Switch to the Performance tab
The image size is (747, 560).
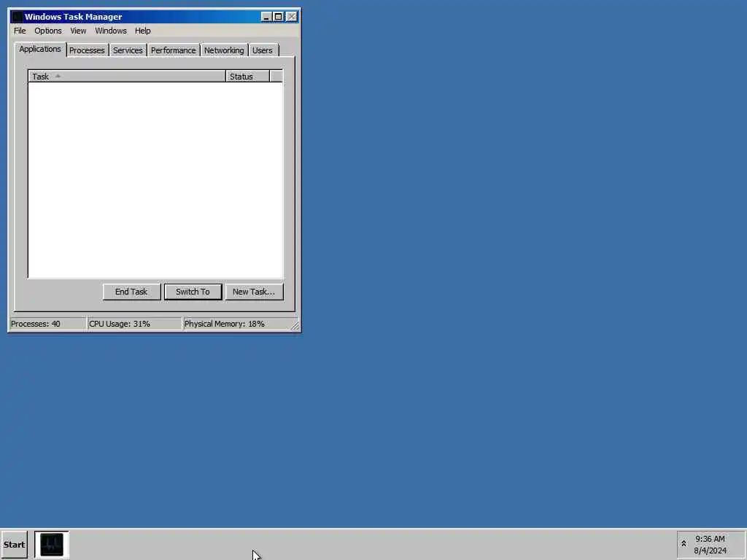(174, 50)
